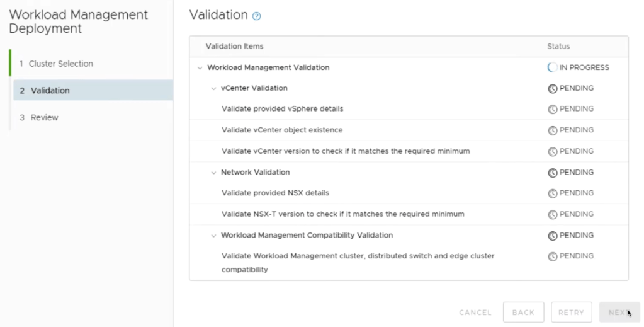The height and width of the screenshot is (327, 644).
Task: Click the Retry button
Action: (571, 313)
